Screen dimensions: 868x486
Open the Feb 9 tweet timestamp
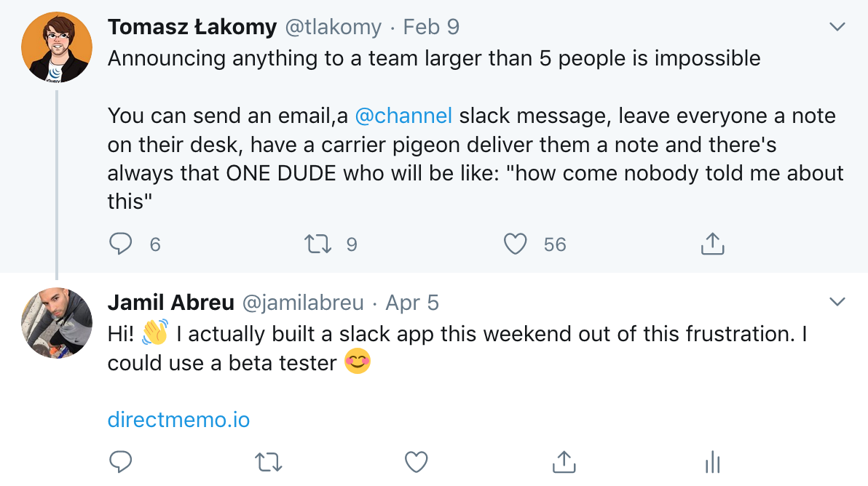(x=431, y=28)
